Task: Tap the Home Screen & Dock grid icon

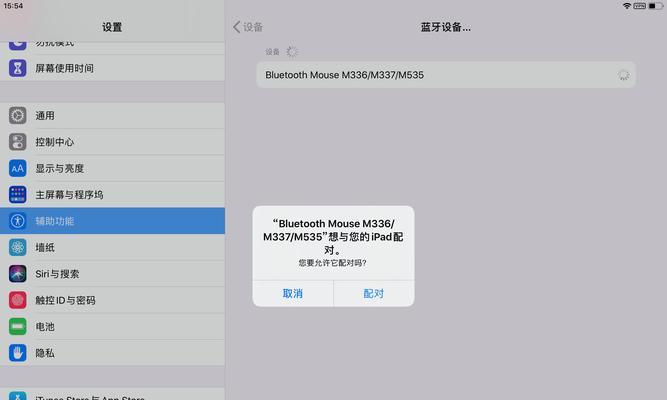Action: point(17,194)
